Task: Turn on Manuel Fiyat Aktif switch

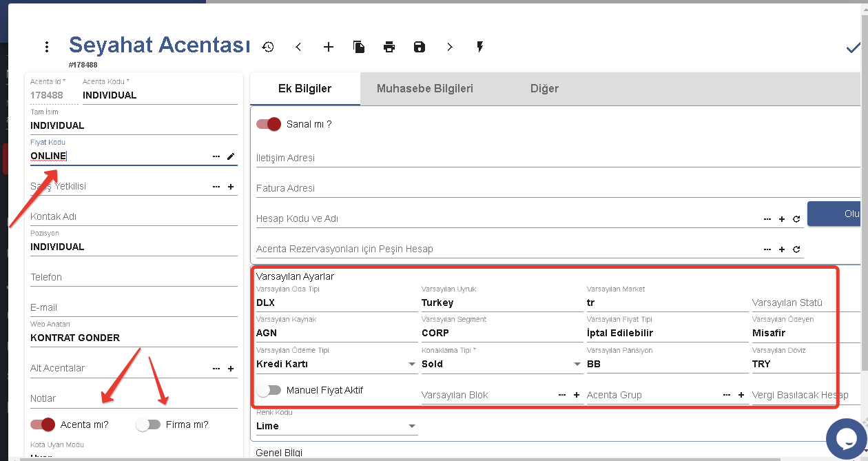Action: coord(269,390)
